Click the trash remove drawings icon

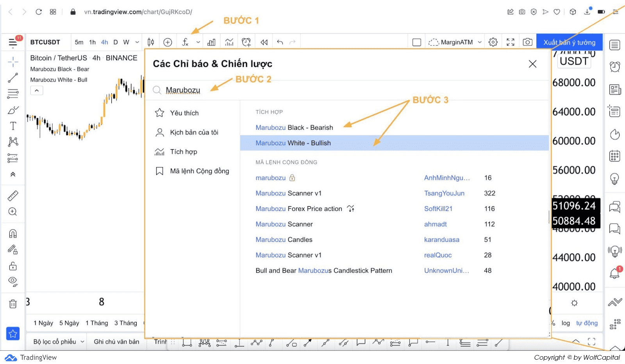(x=13, y=304)
